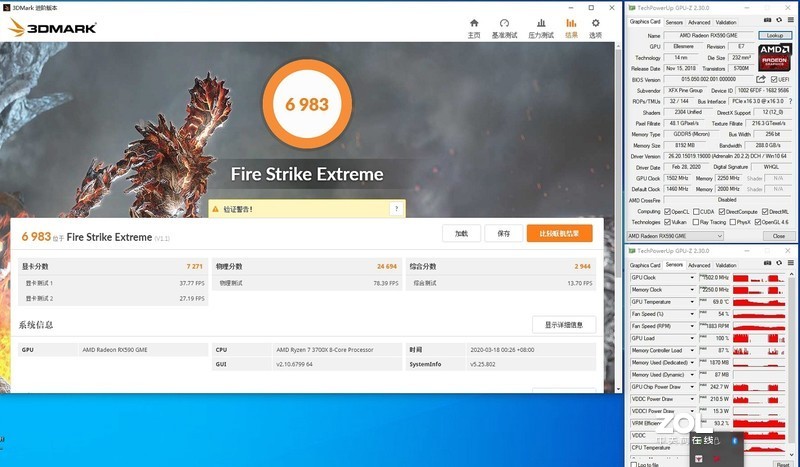
Task: Click camera screenshot icon in GPU-Z Sensors window
Action: (x=767, y=263)
